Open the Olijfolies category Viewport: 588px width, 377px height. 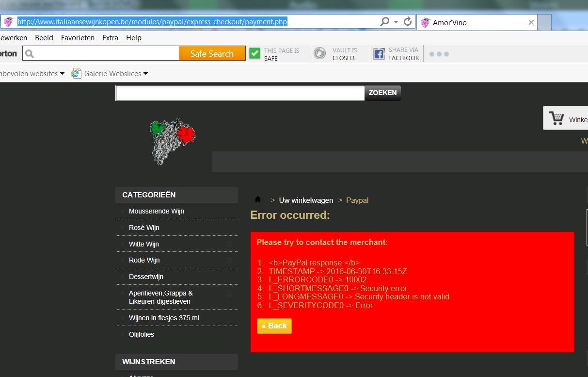pos(142,334)
